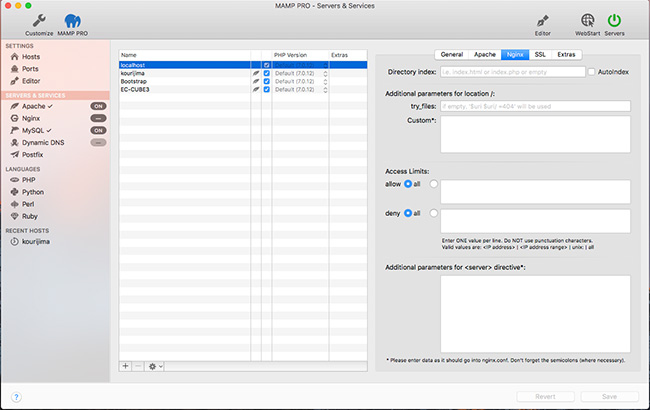Toggle the Apache ON switch
Image resolution: width=650 pixels, height=410 pixels.
coord(98,106)
